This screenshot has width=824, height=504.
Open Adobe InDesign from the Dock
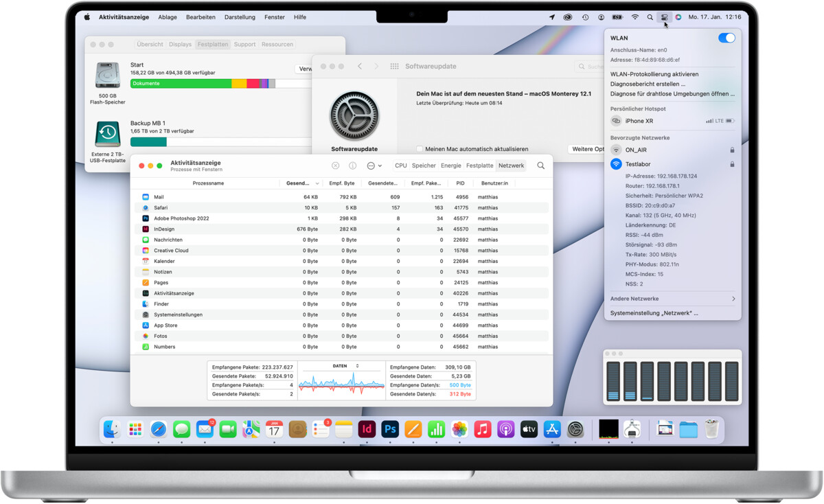click(x=367, y=428)
